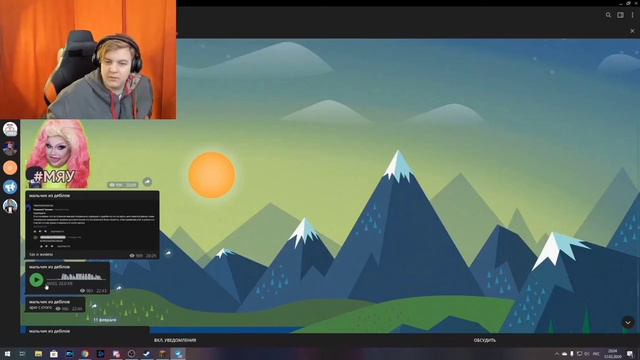Forward the voice message via share arrow
640x360 pixels.
click(118, 288)
